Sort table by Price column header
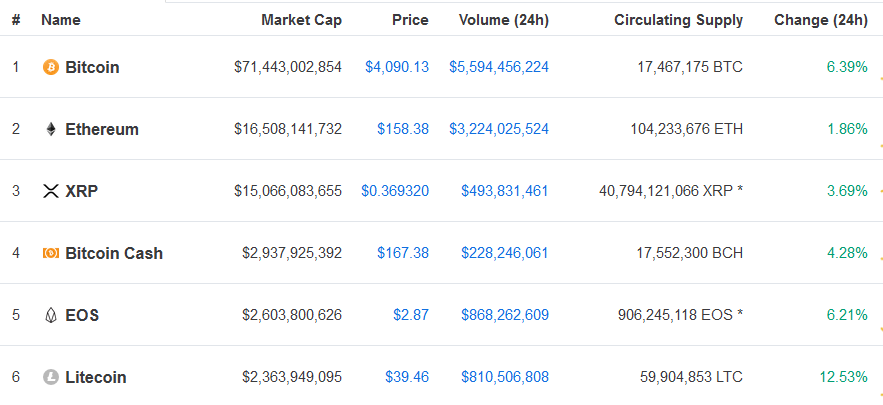Image resolution: width=883 pixels, height=405 pixels. 411,20
